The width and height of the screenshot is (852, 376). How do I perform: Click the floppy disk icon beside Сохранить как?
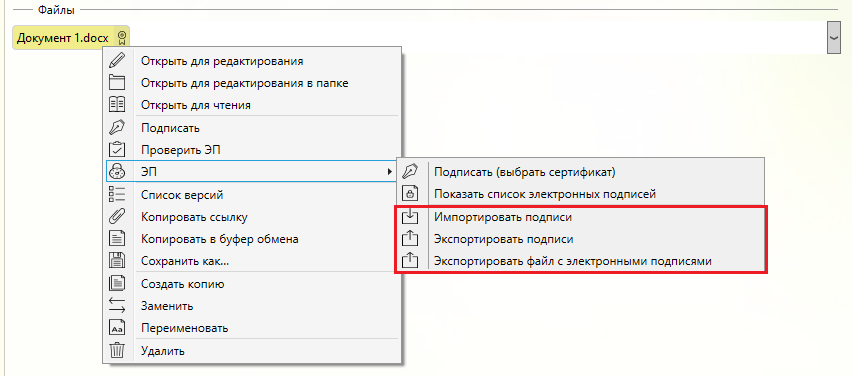[117, 261]
